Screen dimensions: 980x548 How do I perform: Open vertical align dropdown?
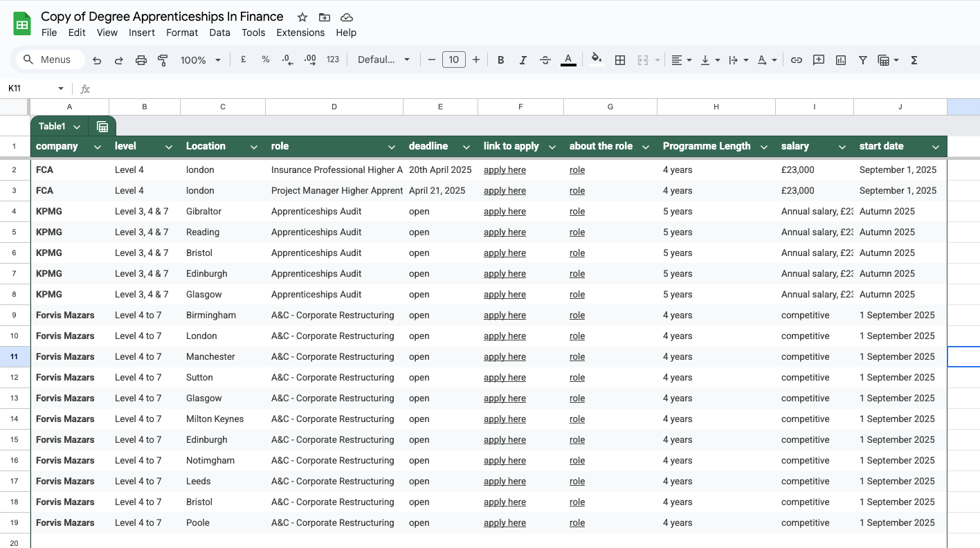(x=710, y=60)
